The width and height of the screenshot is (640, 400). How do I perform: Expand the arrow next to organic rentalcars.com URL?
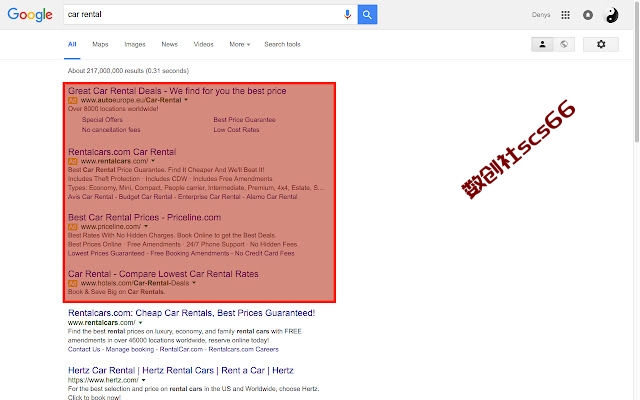pos(140,323)
